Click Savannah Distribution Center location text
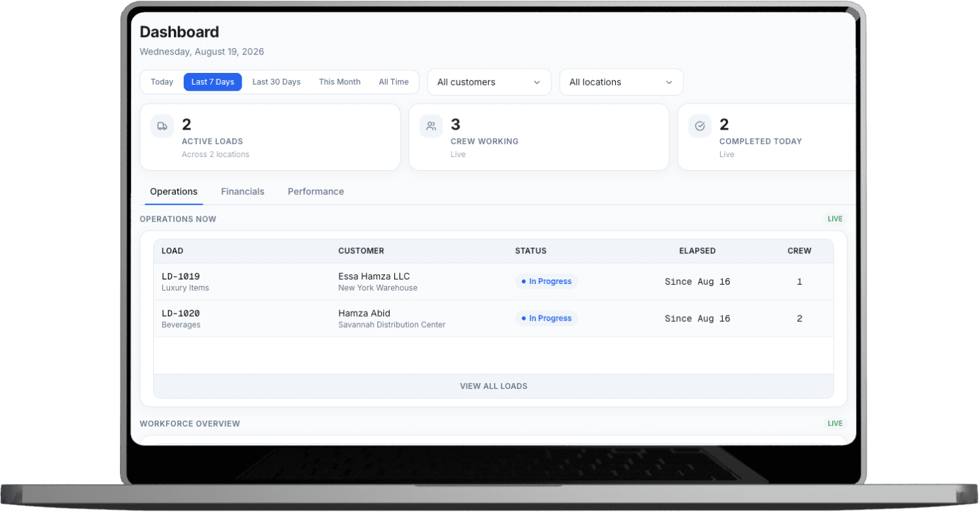Viewport: 980px width, 512px height. click(x=392, y=325)
